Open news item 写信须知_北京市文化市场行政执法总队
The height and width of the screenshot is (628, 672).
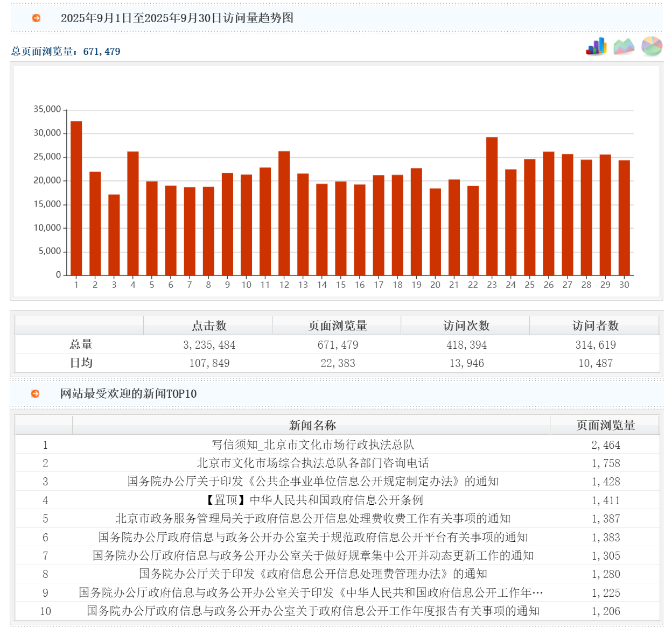pos(312,444)
